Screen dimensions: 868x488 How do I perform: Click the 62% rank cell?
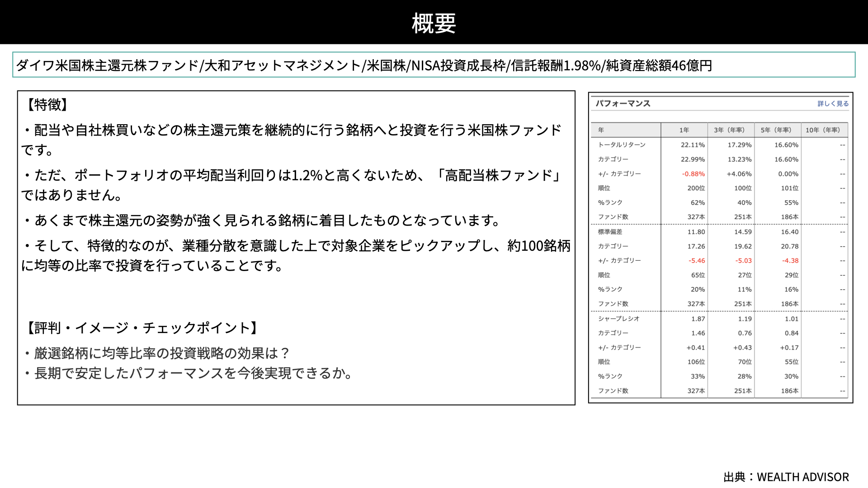pos(698,203)
